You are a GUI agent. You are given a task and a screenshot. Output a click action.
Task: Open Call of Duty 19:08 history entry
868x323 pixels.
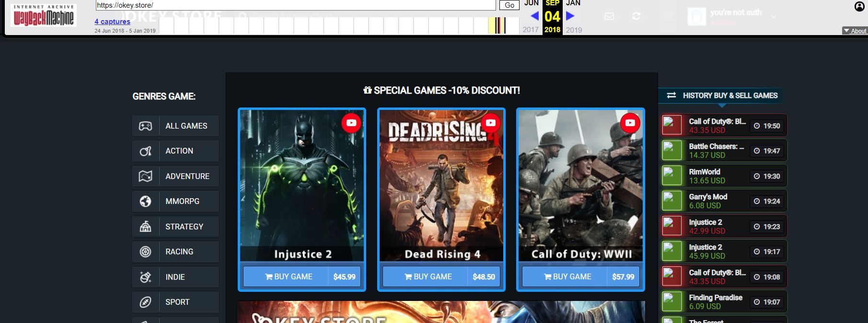point(724,277)
